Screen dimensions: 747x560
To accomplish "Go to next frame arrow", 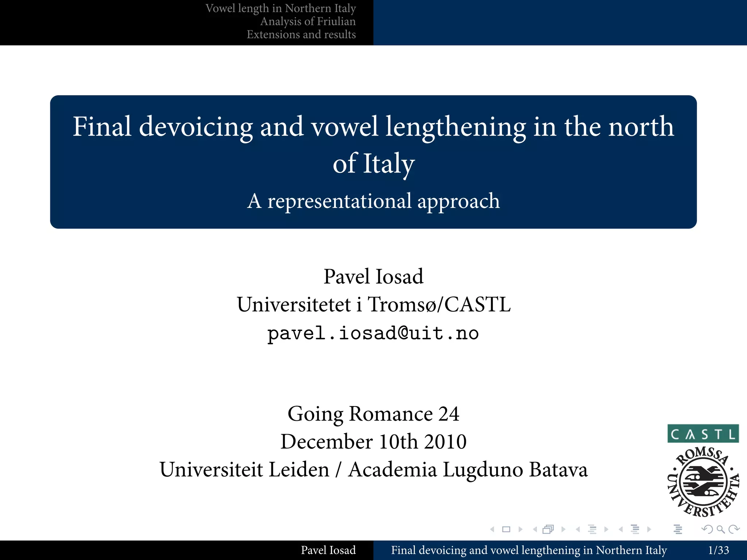I will (564, 529).
